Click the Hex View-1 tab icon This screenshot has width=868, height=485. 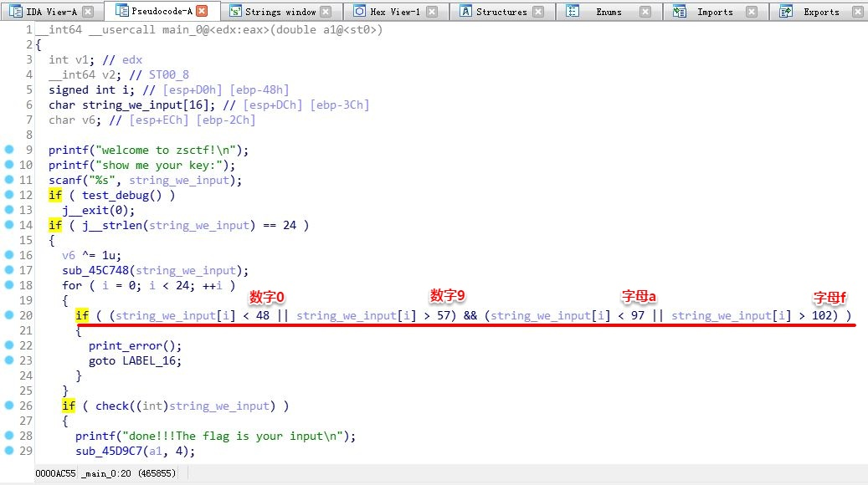pyautogui.click(x=360, y=11)
